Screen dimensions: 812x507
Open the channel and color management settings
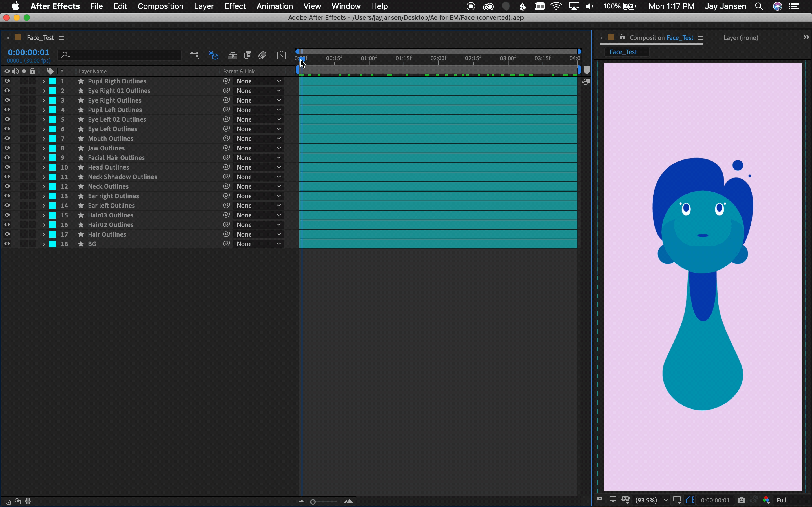[766, 500]
